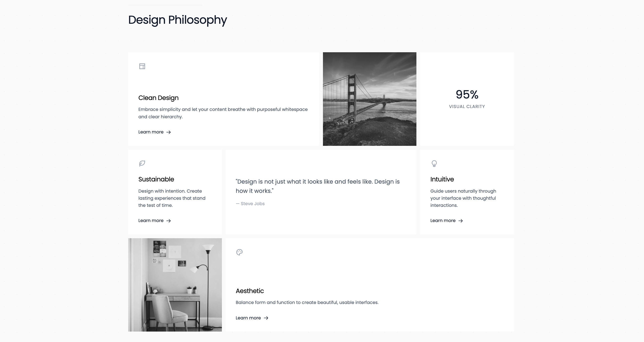Screen dimensions: 644x342
Task: Click the leaf icon above Sustainable
Action: [142, 163]
